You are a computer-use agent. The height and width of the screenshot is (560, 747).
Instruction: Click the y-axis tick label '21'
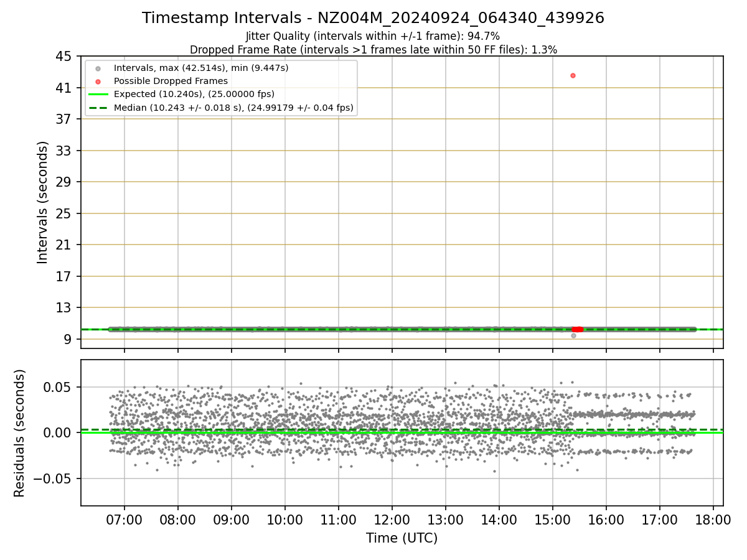point(63,245)
